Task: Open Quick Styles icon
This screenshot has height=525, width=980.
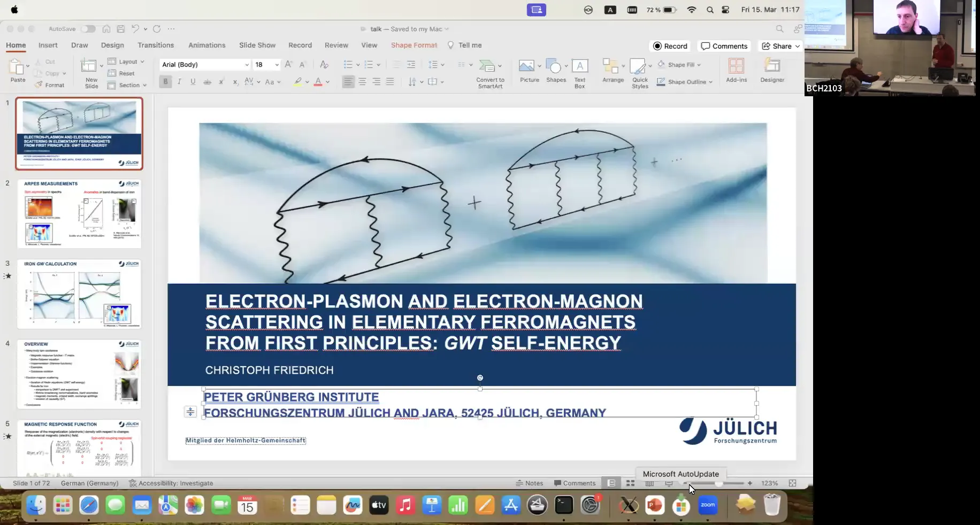Action: (x=638, y=66)
